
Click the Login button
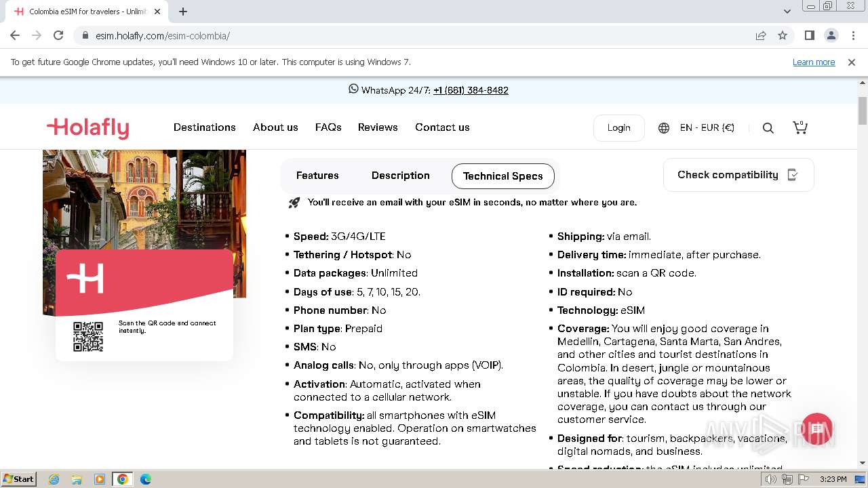[x=618, y=127]
